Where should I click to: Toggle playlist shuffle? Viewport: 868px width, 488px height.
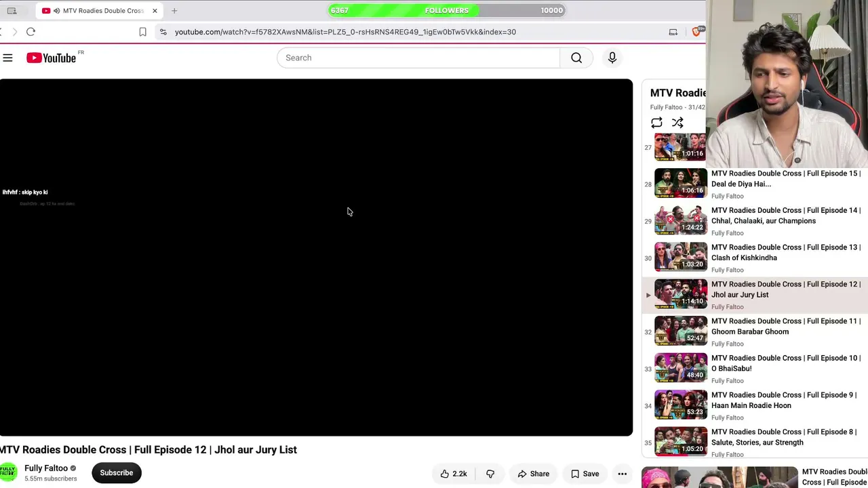coord(677,123)
